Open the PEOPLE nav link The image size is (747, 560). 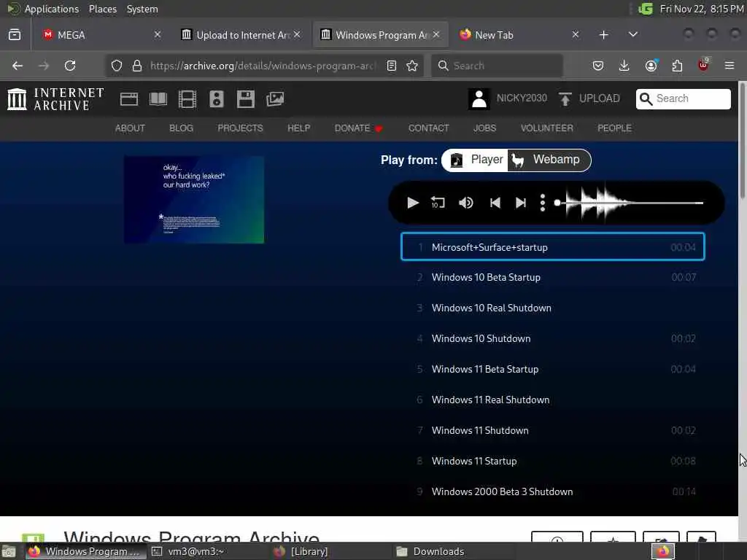point(614,128)
